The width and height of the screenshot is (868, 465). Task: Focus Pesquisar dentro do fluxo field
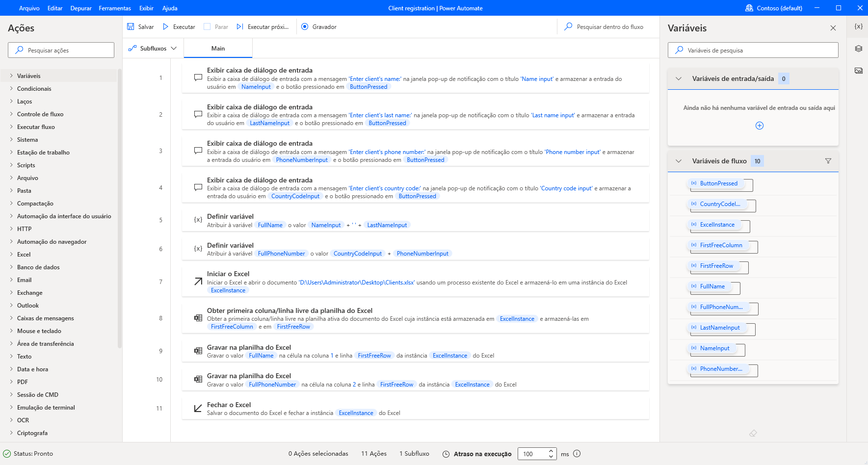click(607, 27)
